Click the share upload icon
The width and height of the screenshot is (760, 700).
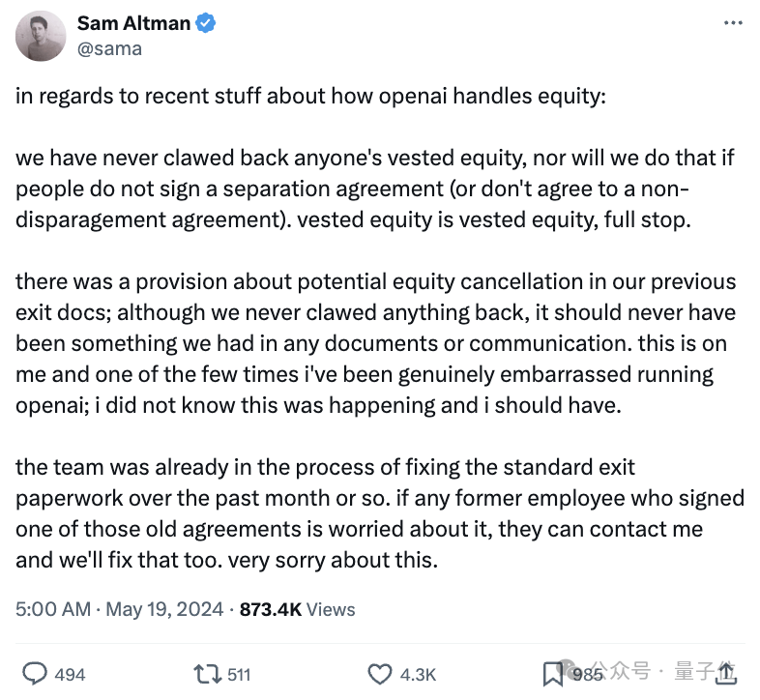725,673
